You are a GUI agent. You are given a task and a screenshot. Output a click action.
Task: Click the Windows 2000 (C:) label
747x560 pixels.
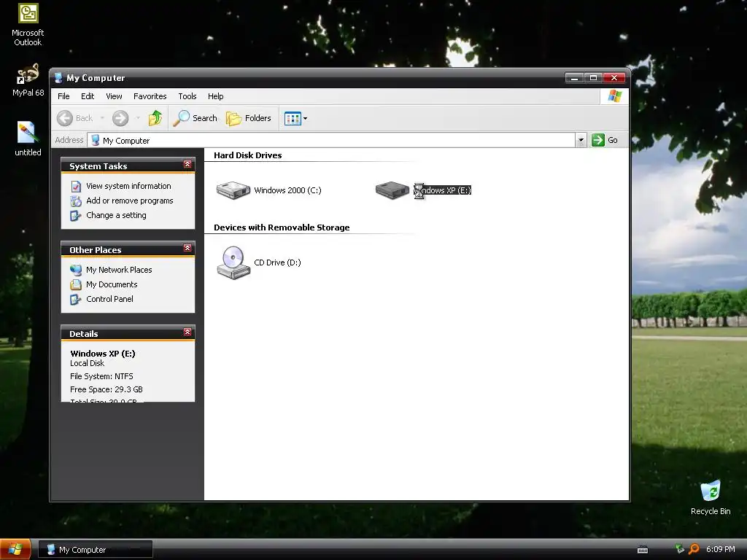pyautogui.click(x=287, y=190)
